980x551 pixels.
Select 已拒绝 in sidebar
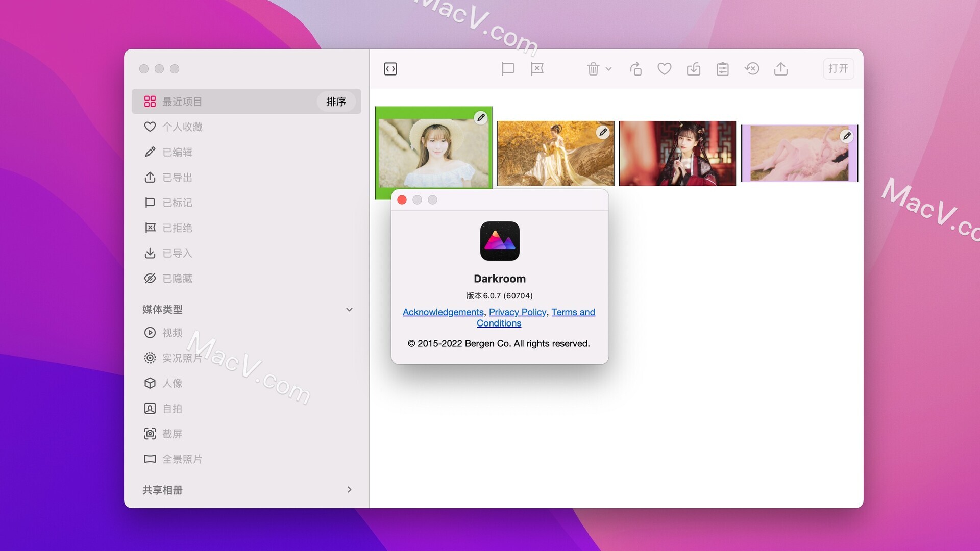click(247, 228)
